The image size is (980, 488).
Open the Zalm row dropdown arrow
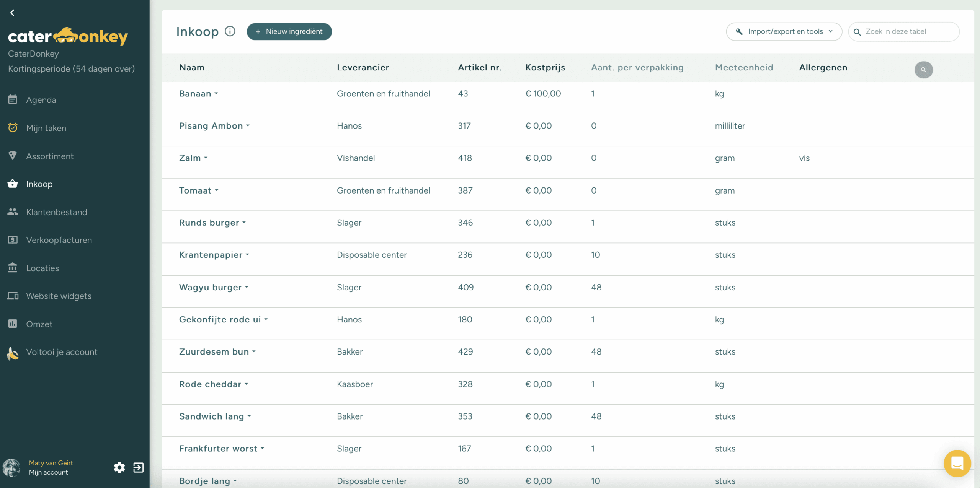pos(206,158)
